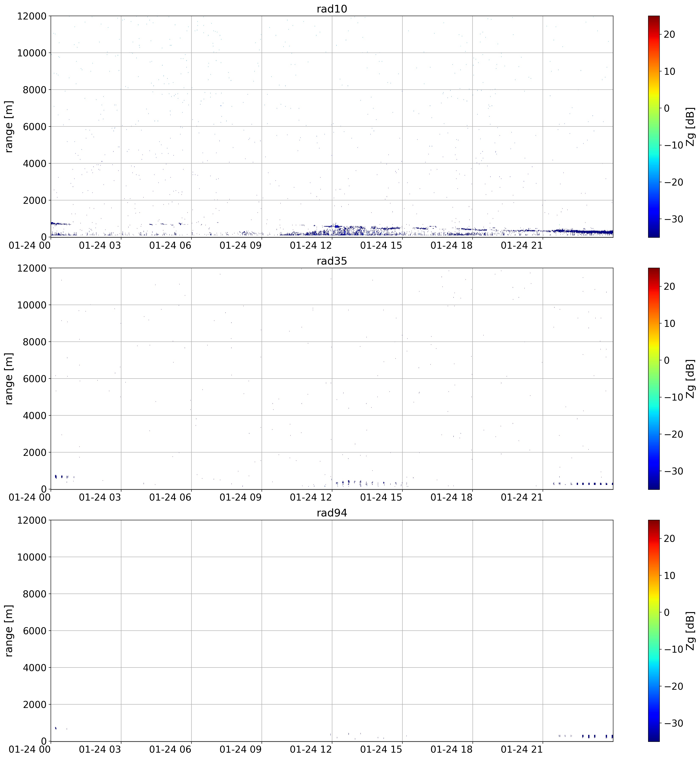Image resolution: width=700 pixels, height=759 pixels.
Task: Click the "rad10" plot title
Action: [x=332, y=9]
